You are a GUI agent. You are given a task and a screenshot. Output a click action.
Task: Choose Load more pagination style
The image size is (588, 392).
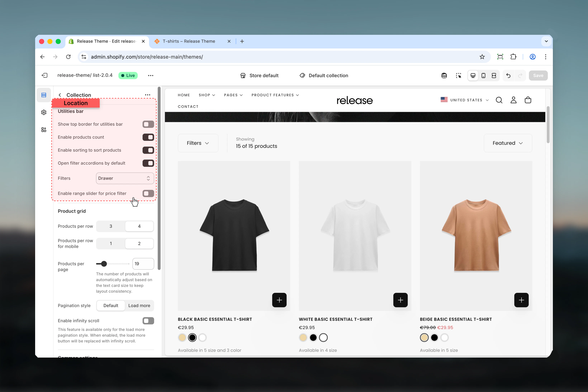(139, 306)
